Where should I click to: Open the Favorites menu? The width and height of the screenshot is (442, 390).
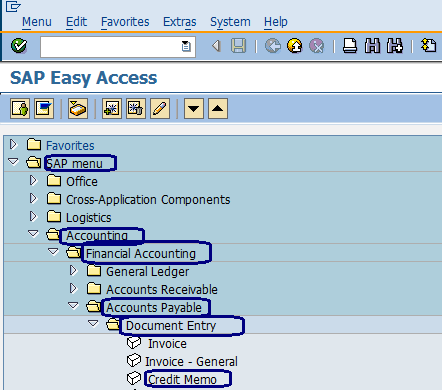125,22
